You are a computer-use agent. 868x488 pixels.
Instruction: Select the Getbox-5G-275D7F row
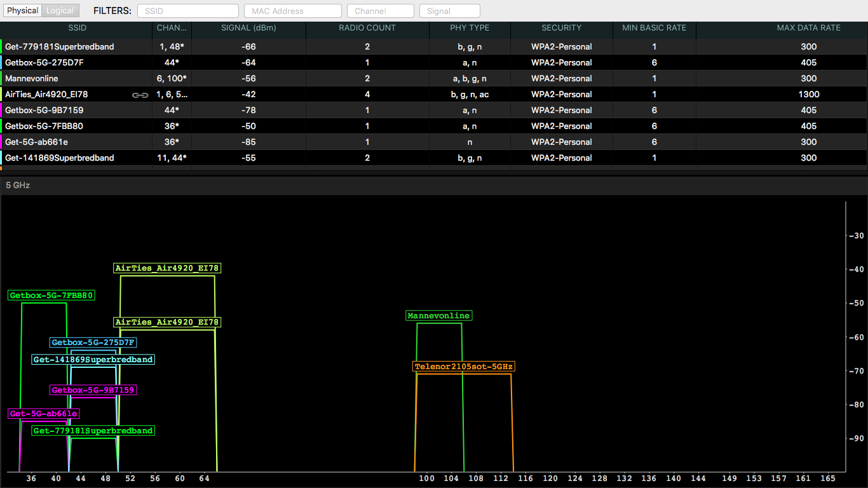point(434,62)
